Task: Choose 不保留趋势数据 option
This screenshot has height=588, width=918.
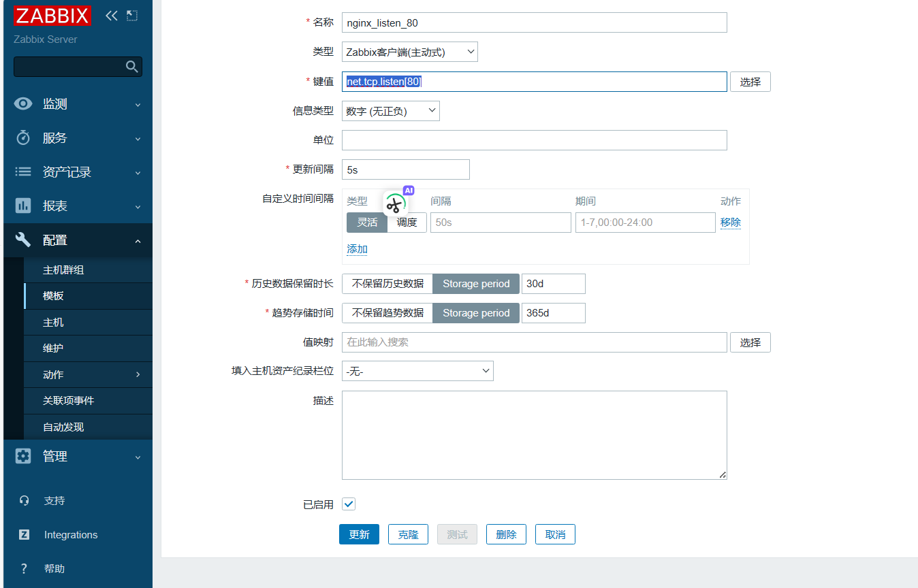Action: pyautogui.click(x=387, y=313)
